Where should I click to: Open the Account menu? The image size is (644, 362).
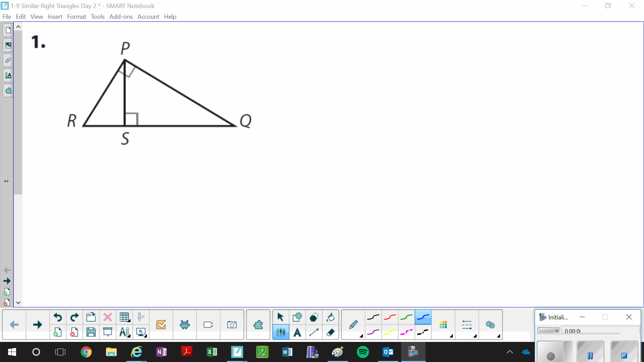pyautogui.click(x=148, y=16)
